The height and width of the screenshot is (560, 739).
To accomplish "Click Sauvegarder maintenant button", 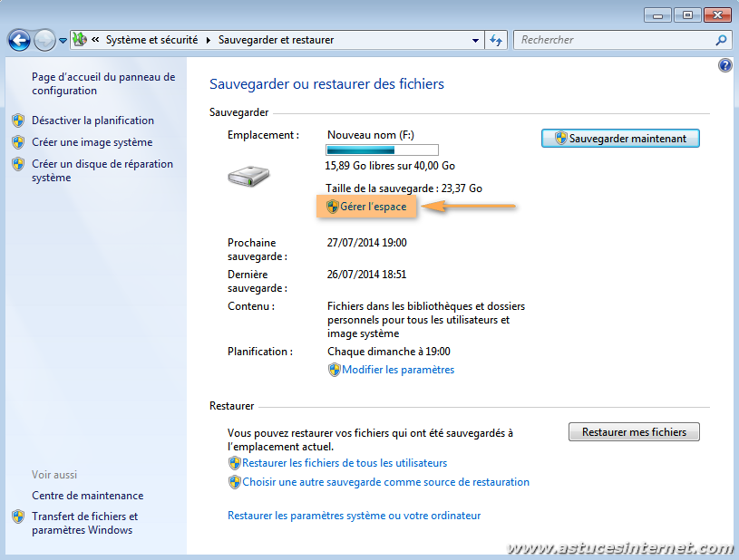I will 620,139.
